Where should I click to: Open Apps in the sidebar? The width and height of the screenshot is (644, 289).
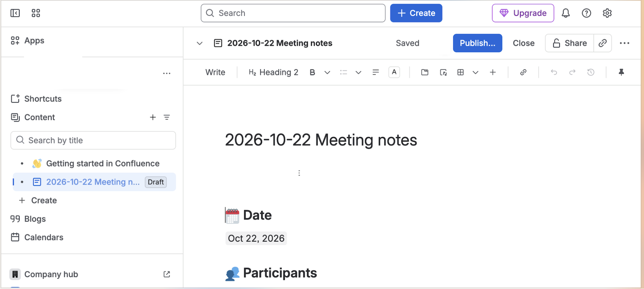pos(28,41)
